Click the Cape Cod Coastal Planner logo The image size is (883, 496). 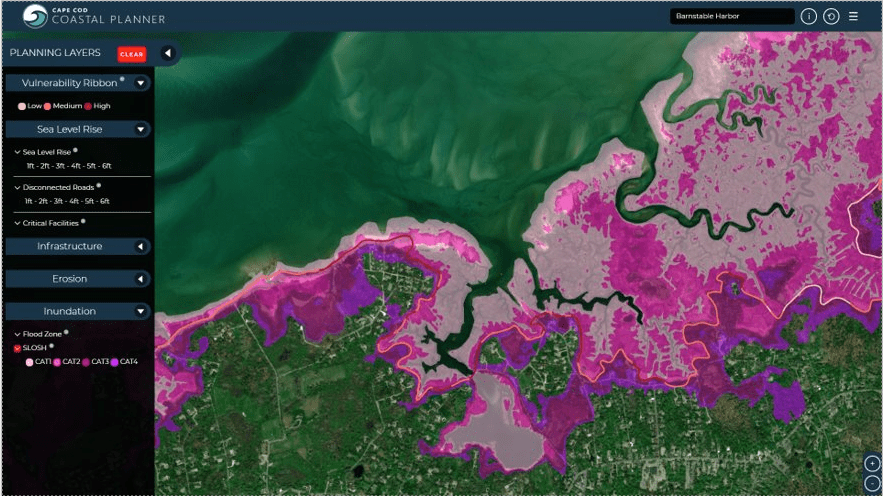(x=93, y=16)
